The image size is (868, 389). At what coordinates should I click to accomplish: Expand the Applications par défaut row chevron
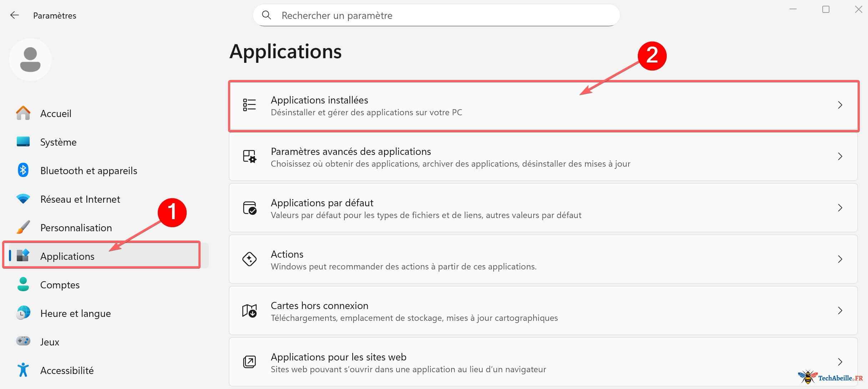click(840, 208)
